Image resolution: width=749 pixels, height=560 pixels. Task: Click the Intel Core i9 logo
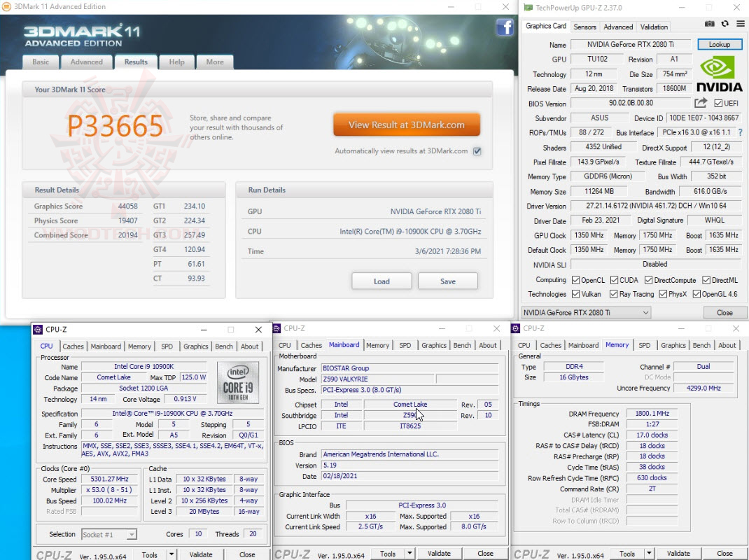point(238,383)
